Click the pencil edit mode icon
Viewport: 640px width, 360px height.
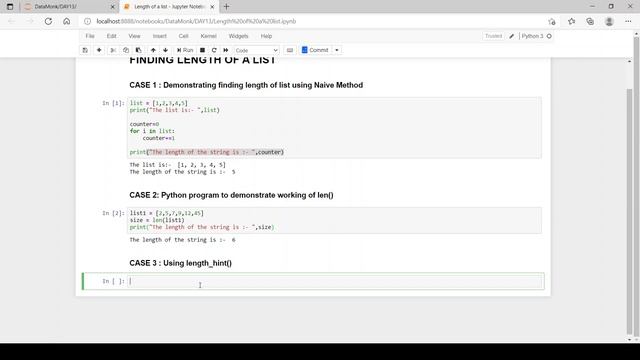(511, 36)
